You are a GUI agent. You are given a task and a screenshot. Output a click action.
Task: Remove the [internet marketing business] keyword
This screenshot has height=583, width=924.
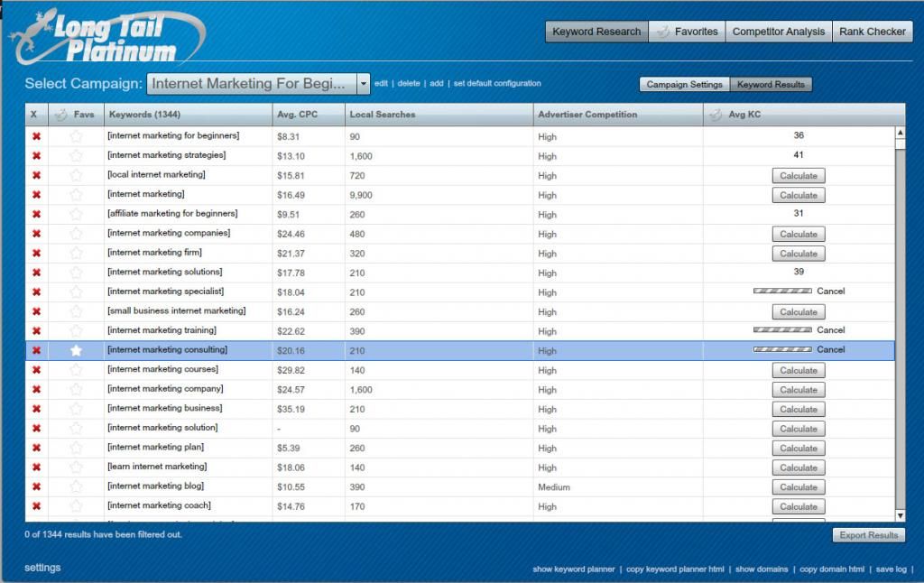pos(36,409)
